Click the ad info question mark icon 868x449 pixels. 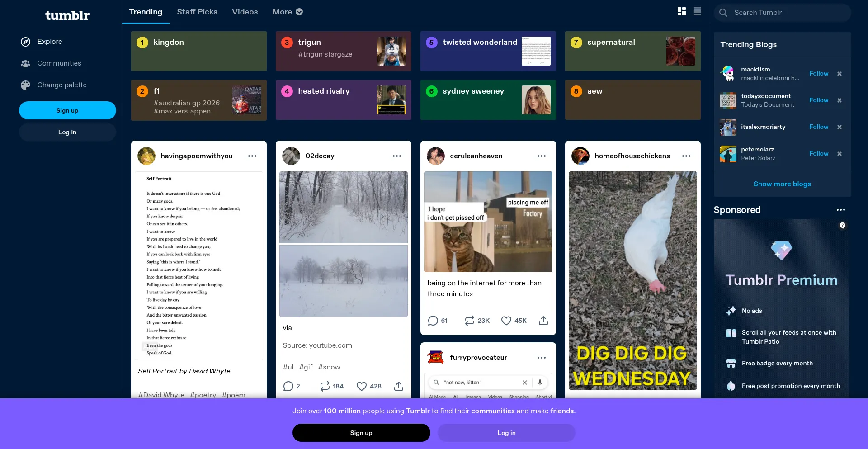(843, 226)
